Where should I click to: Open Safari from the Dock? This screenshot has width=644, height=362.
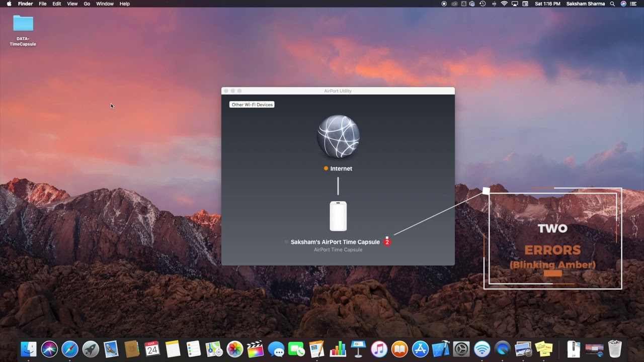tap(70, 349)
